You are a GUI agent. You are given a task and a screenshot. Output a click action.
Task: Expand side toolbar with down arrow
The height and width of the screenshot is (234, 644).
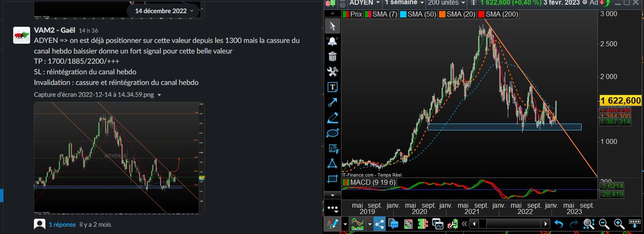tap(333, 195)
